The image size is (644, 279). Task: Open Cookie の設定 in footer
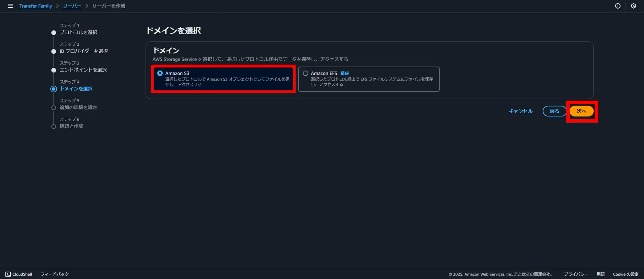pos(626,274)
